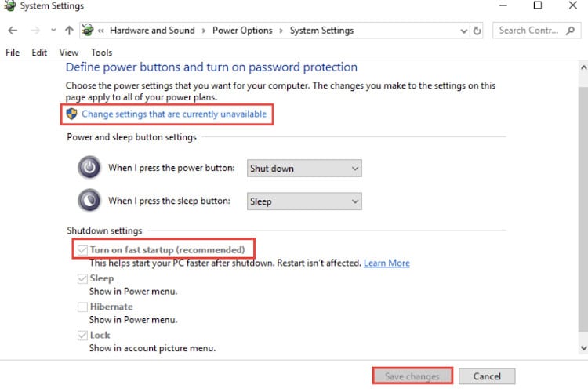Uncheck the Sleep power menu checkbox
The height and width of the screenshot is (392, 588).
pos(82,278)
